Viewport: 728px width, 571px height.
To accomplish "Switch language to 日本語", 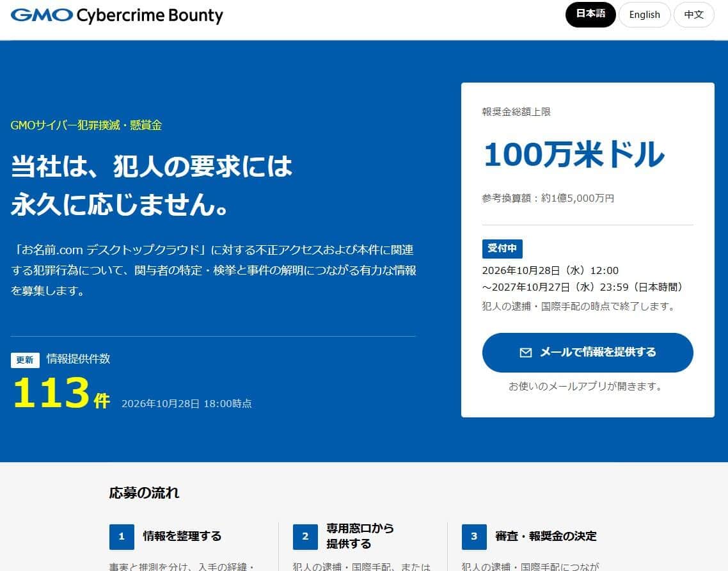I will [x=590, y=14].
